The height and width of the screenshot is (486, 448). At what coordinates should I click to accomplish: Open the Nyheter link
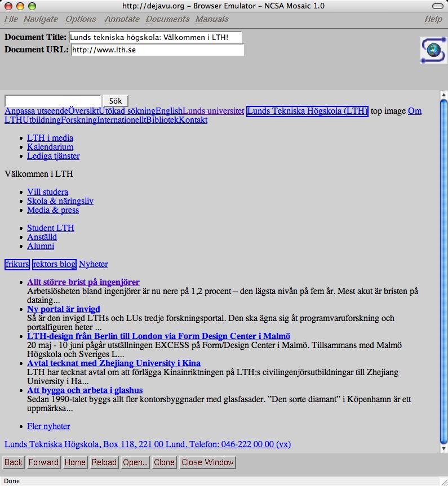pos(94,264)
